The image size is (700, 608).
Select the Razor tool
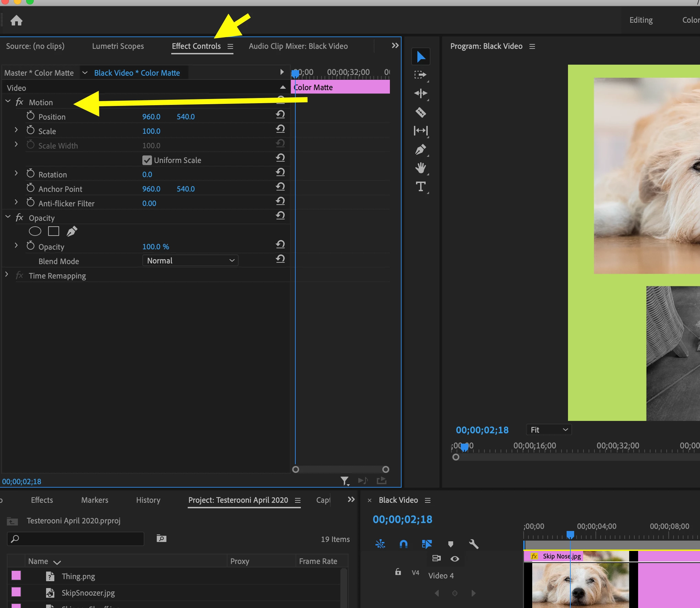[420, 112]
